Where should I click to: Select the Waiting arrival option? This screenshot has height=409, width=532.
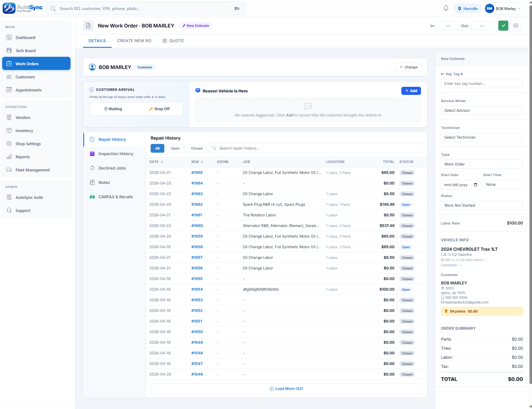pyautogui.click(x=113, y=109)
